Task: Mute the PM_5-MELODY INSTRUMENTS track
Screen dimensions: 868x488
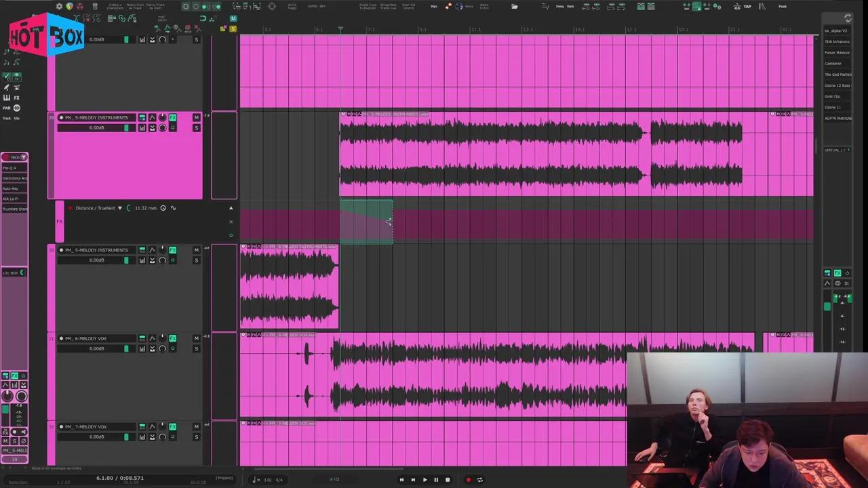Action: pos(196,117)
